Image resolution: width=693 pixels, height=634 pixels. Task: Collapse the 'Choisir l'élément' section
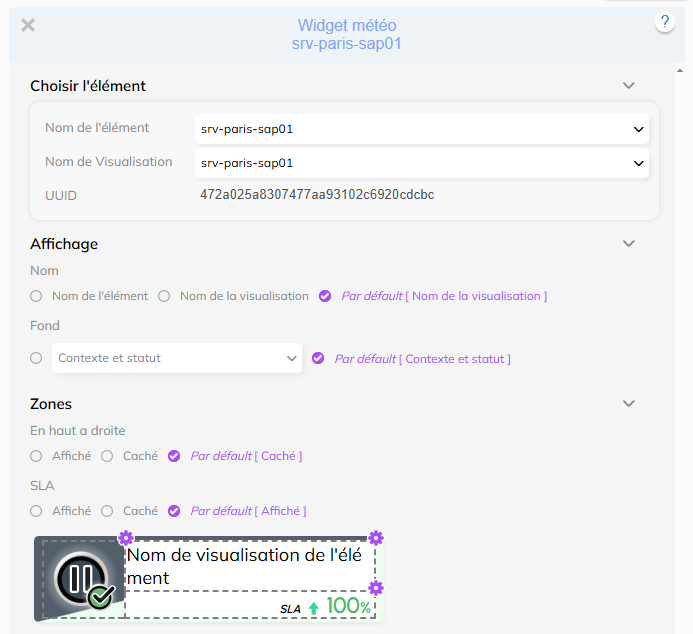tap(628, 86)
